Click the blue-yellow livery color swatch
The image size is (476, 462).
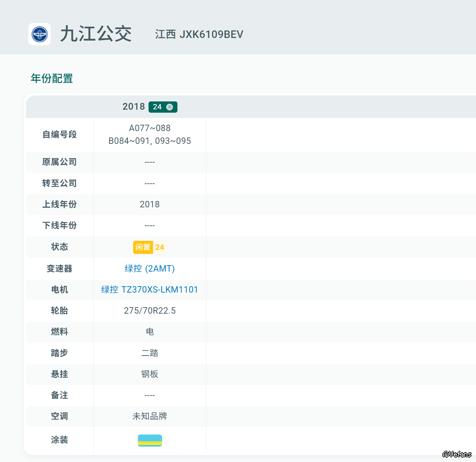(x=150, y=440)
